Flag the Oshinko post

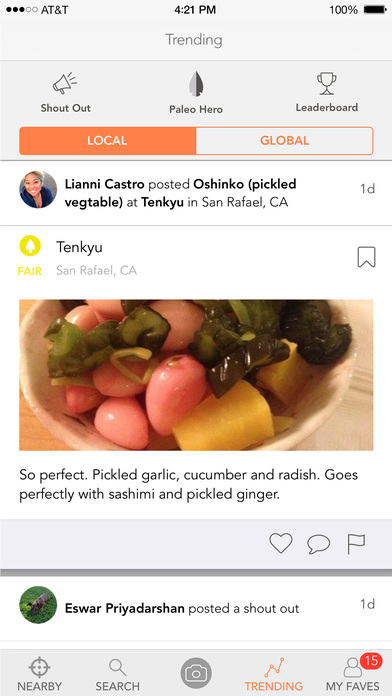[356, 544]
